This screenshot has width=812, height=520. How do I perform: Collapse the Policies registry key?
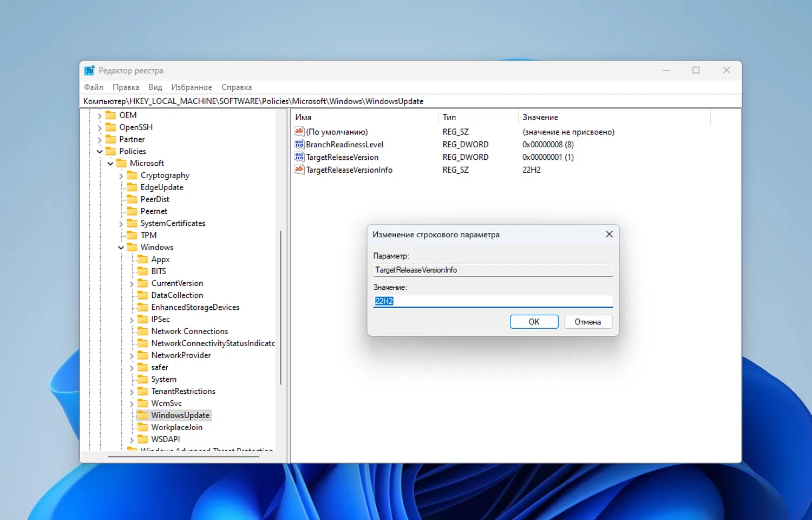(x=100, y=151)
